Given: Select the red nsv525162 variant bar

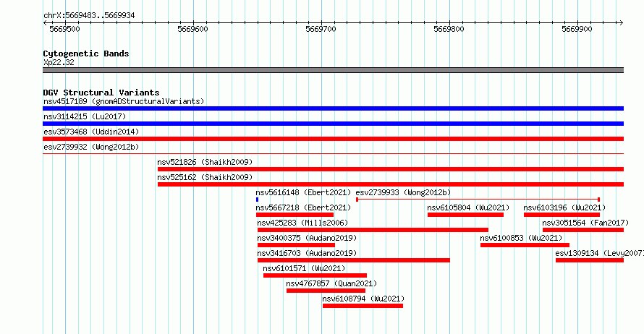Looking at the screenshot, I should [391, 184].
